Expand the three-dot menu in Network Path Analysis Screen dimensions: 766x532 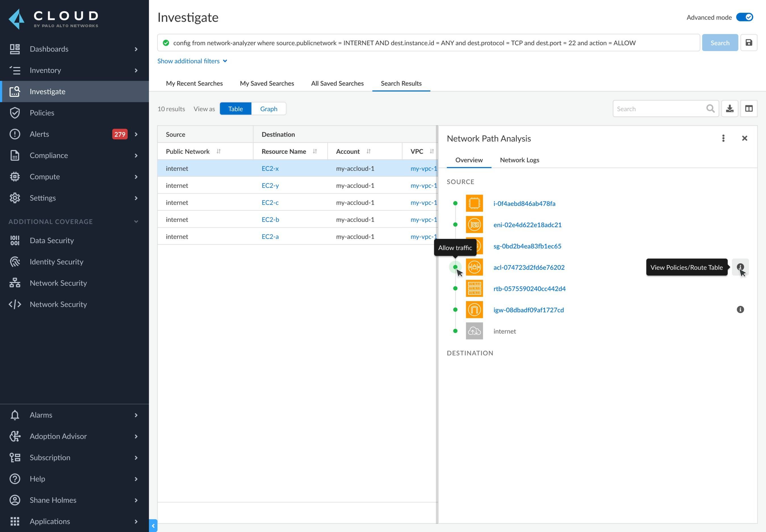[x=723, y=138]
